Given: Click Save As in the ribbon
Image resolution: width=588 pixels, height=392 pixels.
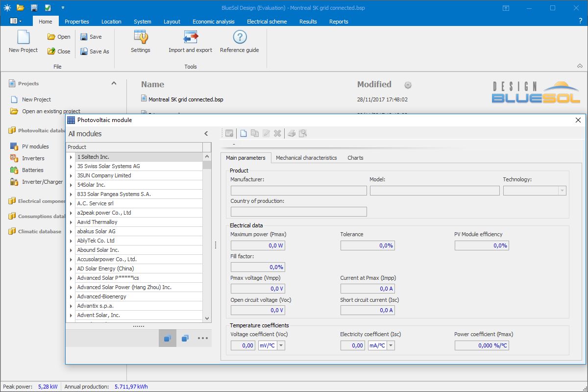Looking at the screenshot, I should click(x=95, y=51).
